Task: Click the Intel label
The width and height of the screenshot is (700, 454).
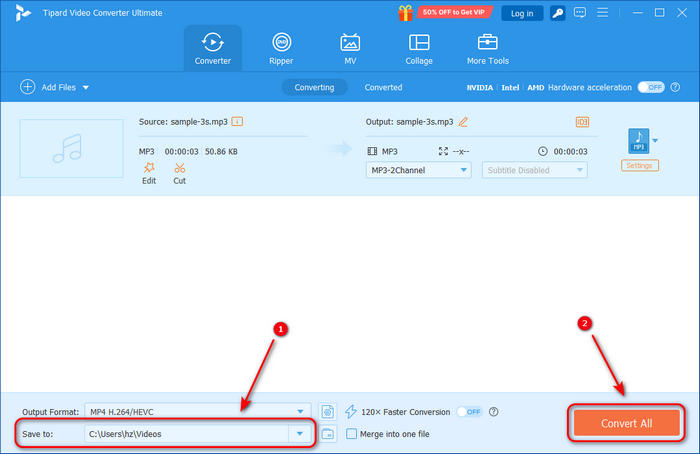Action: pyautogui.click(x=510, y=87)
